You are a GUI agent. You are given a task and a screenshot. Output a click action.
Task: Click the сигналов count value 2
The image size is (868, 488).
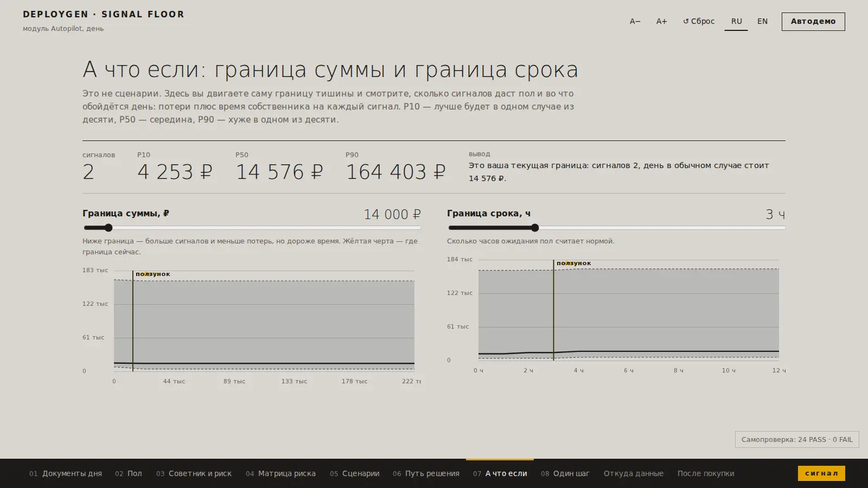tap(88, 172)
